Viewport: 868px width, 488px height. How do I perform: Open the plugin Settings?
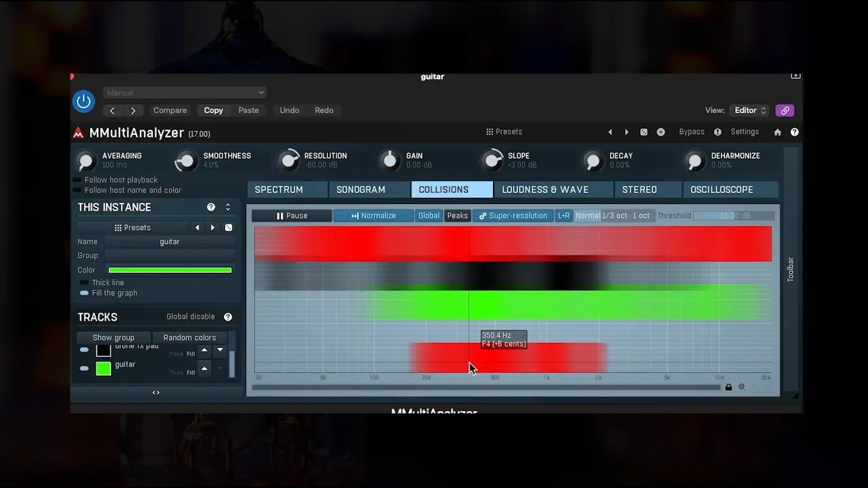coord(745,132)
